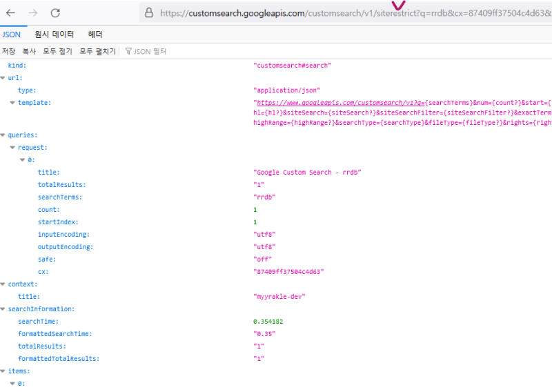This screenshot has width=552, height=392.
Task: Reload the current page
Action: pyautogui.click(x=55, y=12)
